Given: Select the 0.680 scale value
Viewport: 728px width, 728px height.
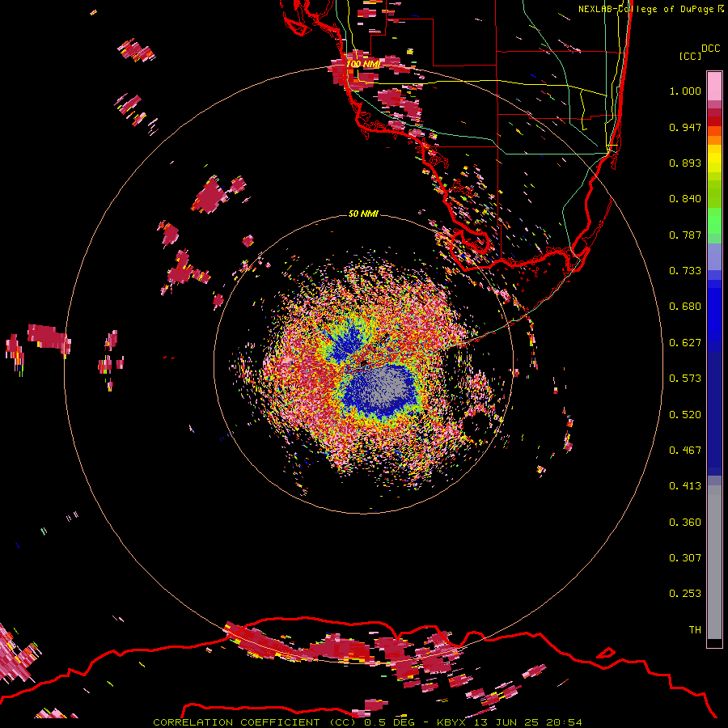Looking at the screenshot, I should (685, 307).
